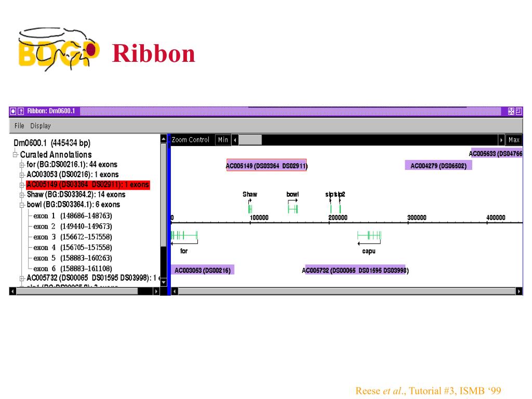Click the Max zoom button
This screenshot has height=399, width=532.
514,140
